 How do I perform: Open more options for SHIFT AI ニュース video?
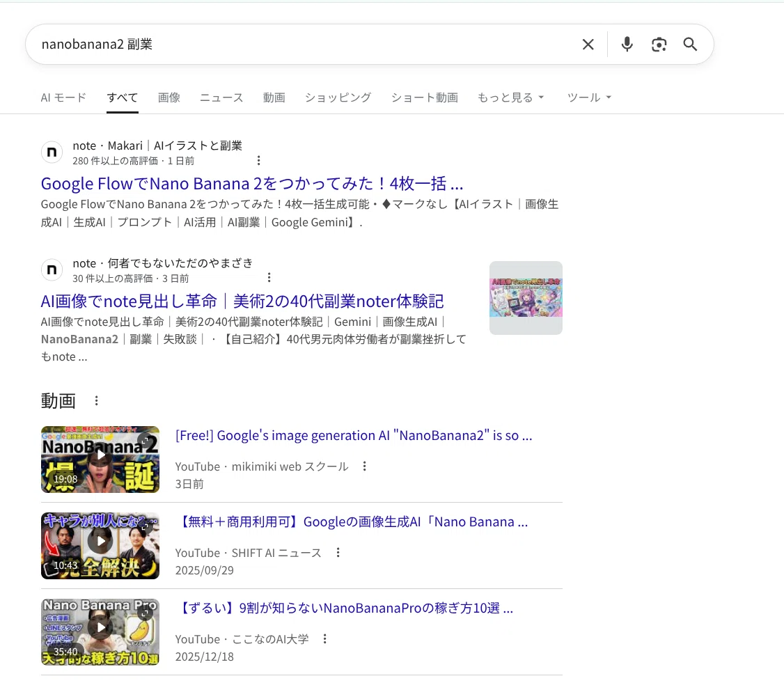click(x=338, y=553)
